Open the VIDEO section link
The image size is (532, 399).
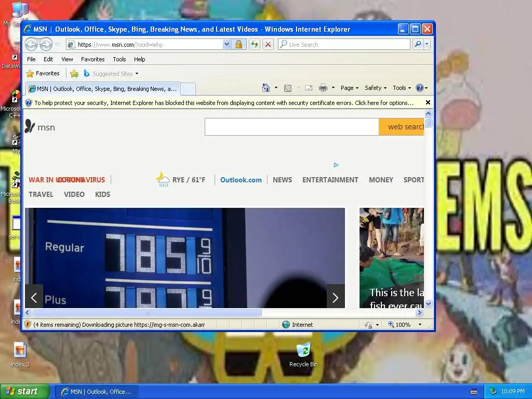pos(74,194)
